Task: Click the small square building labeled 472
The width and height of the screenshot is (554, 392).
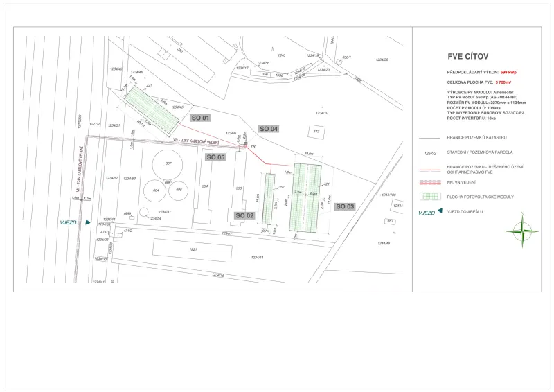Action: coord(316,132)
